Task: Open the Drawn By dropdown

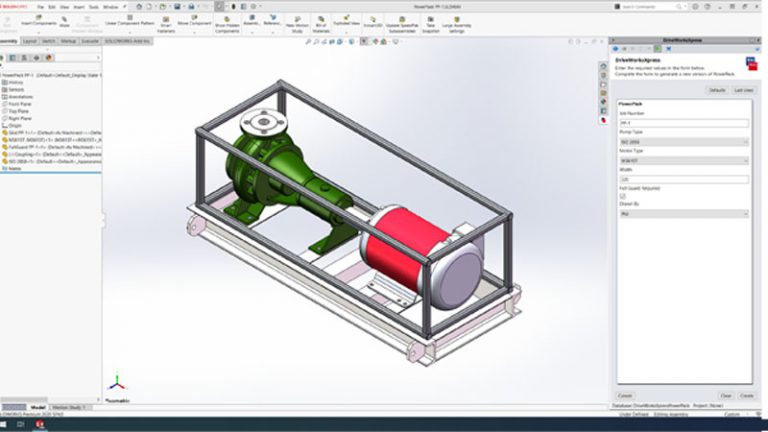Action: (x=684, y=214)
